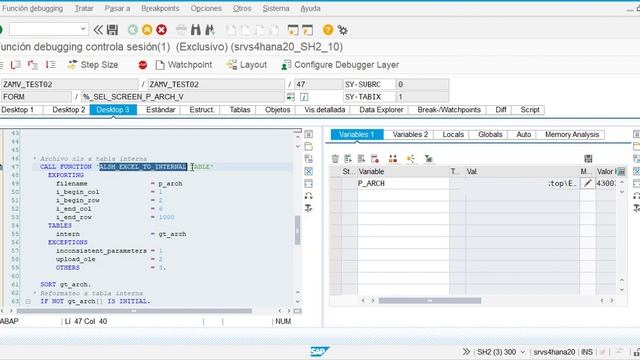Switch to the Locals tab
Screen dimensions: 640x360
pos(453,134)
